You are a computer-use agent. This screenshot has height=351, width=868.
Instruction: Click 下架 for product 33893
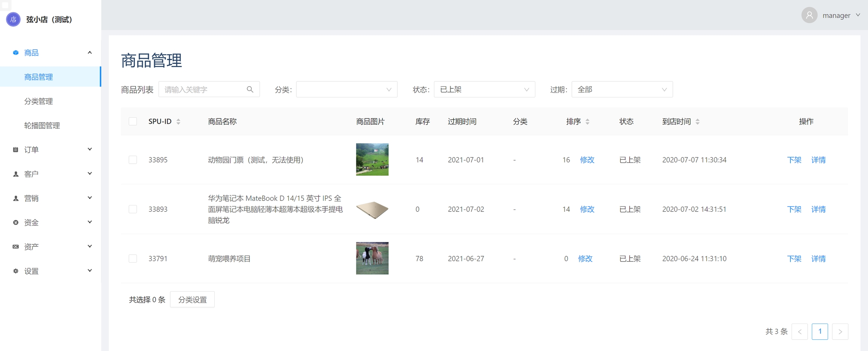point(794,209)
